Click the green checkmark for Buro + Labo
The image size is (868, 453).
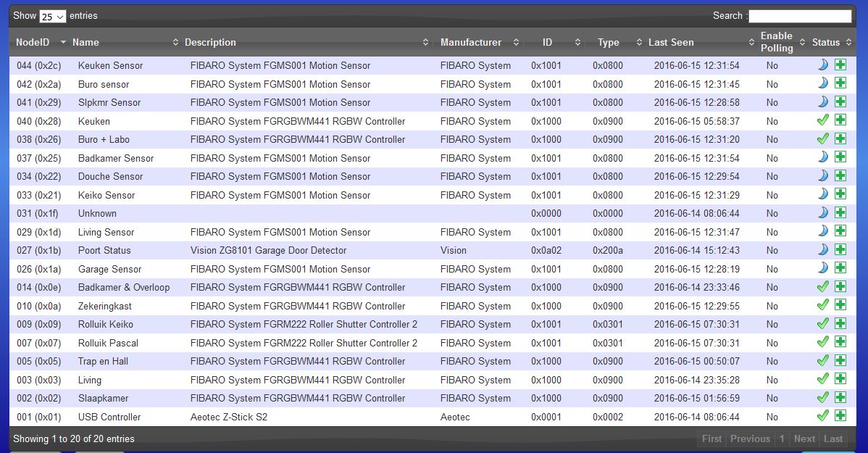coord(823,138)
